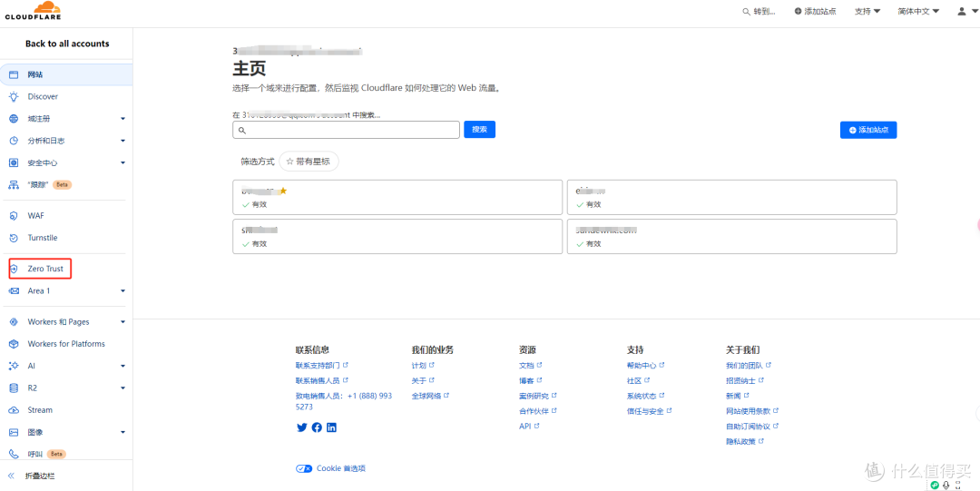This screenshot has width=980, height=491.
Task: Click the Turnstile icon
Action: (x=13, y=238)
